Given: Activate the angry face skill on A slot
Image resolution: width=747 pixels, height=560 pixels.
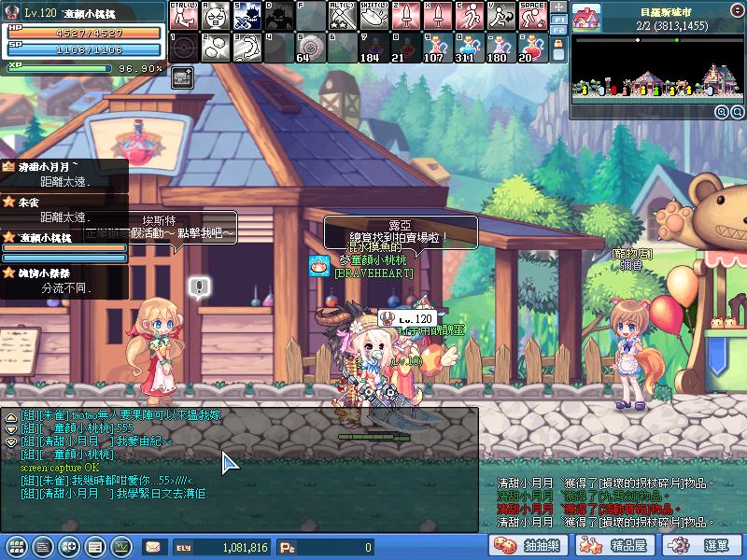Looking at the screenshot, I should [x=217, y=16].
